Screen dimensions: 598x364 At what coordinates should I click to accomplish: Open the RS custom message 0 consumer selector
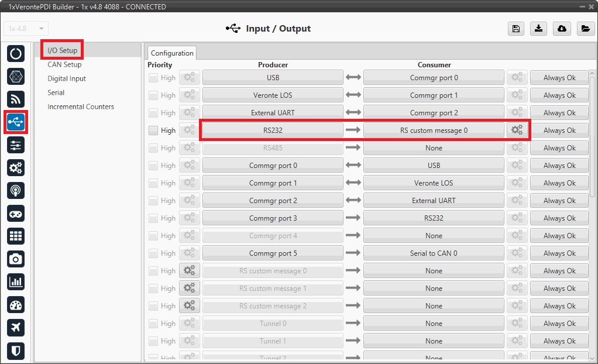[x=434, y=131]
